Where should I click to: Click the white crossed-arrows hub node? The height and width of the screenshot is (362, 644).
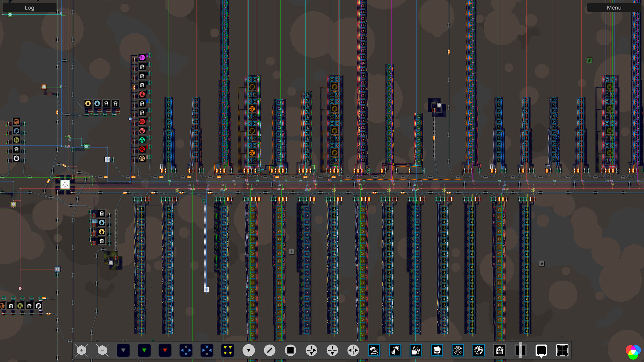pyautogui.click(x=65, y=185)
